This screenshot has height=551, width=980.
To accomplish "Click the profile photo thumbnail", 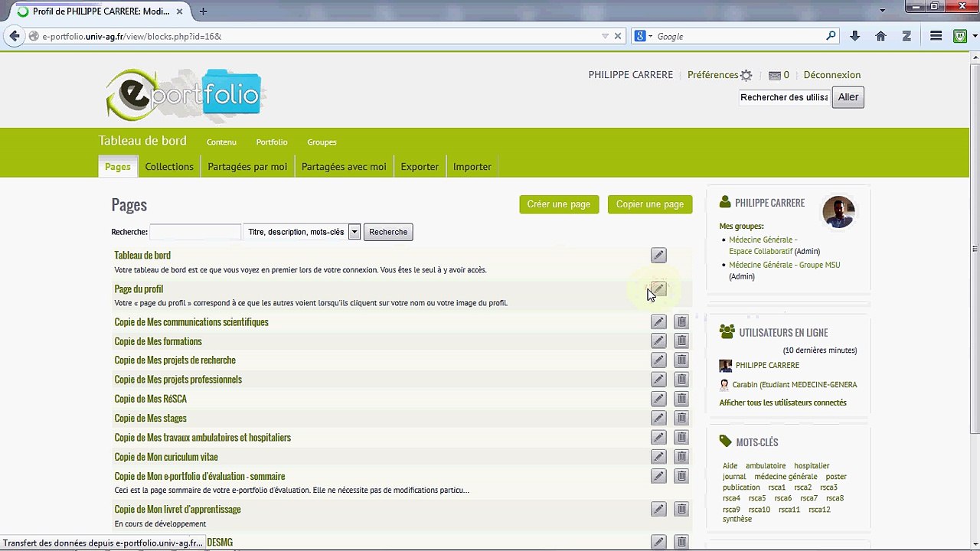I will click(x=838, y=212).
